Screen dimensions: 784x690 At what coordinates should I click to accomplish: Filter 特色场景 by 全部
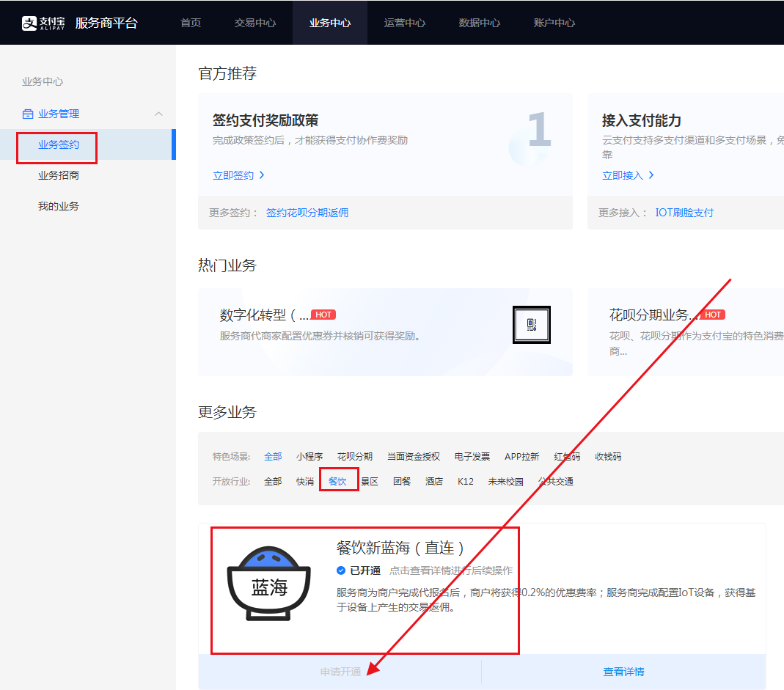click(273, 457)
